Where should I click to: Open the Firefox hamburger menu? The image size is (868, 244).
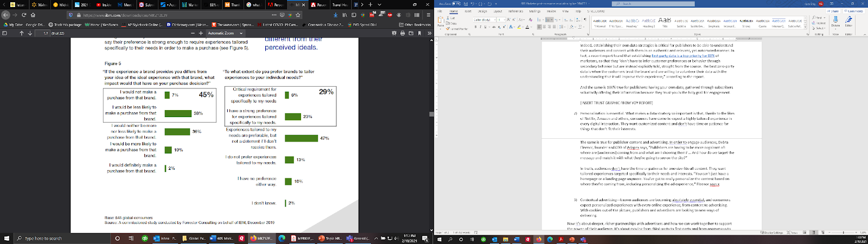click(x=429, y=15)
